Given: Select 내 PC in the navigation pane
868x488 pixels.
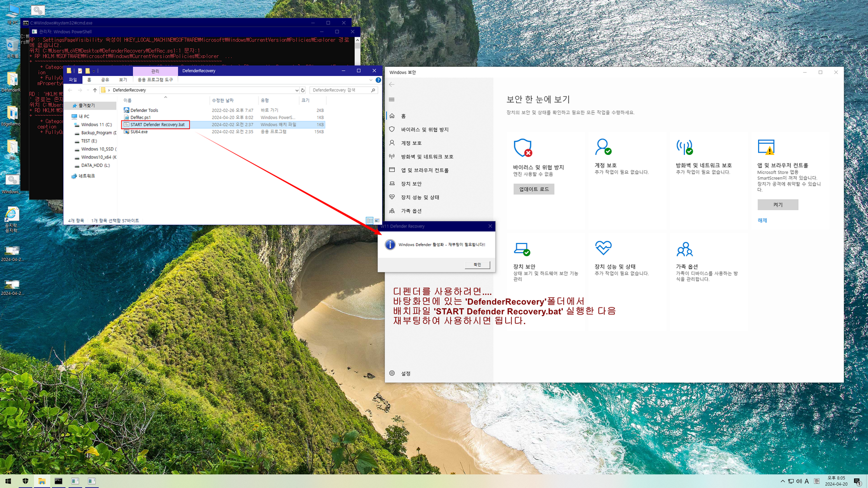Looking at the screenshot, I should tap(84, 117).
